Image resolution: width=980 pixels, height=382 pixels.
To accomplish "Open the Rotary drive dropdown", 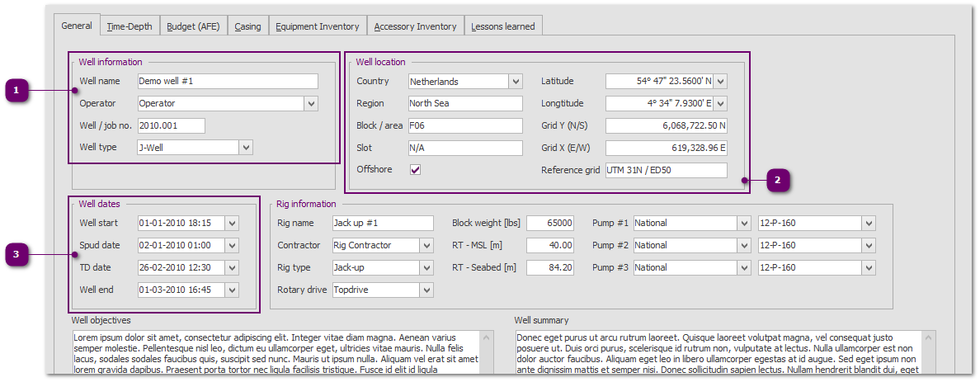I will coord(426,290).
